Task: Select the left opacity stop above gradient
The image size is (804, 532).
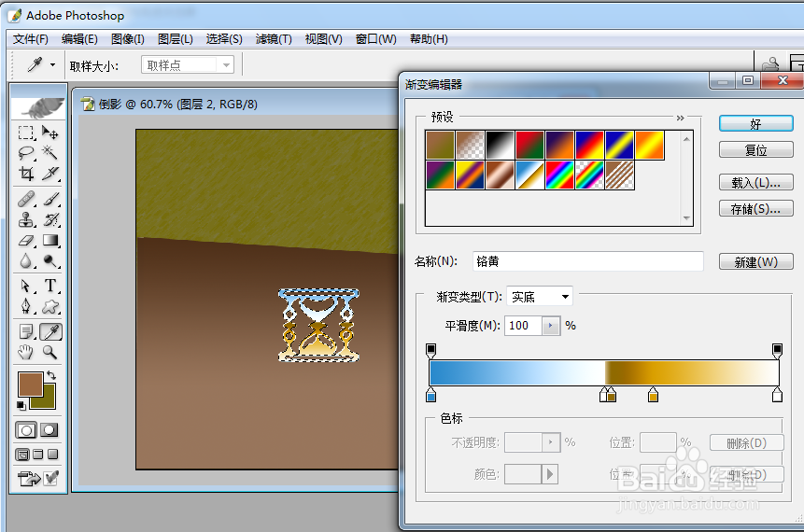Action: pyautogui.click(x=431, y=351)
